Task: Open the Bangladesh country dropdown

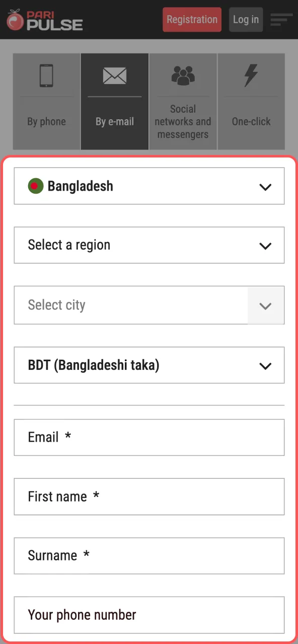Action: [149, 186]
